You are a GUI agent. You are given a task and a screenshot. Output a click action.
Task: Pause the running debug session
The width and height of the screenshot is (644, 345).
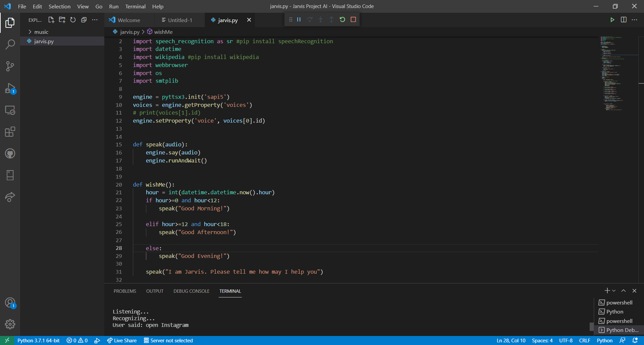299,19
